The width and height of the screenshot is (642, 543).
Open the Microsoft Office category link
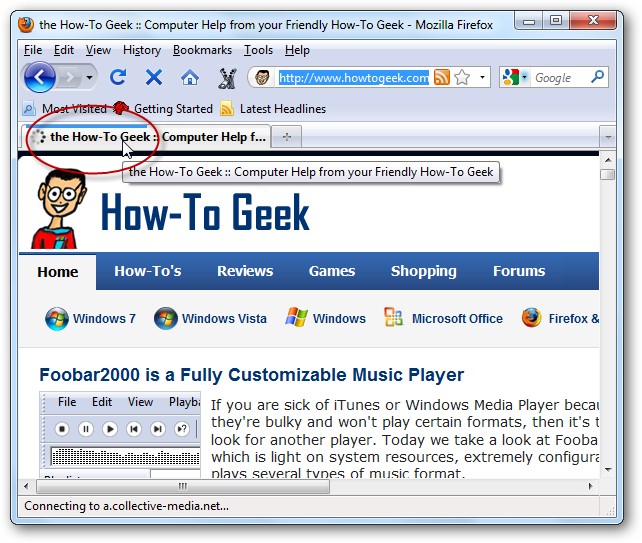457,319
